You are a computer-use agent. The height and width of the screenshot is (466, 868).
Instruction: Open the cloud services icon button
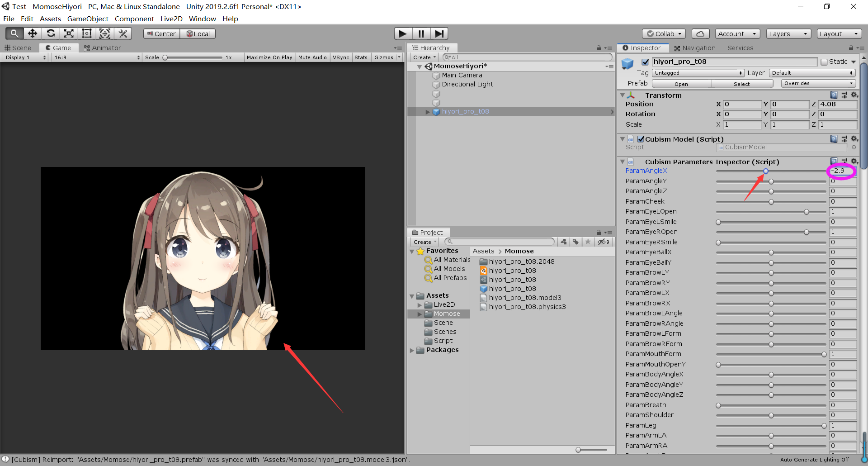(700, 34)
